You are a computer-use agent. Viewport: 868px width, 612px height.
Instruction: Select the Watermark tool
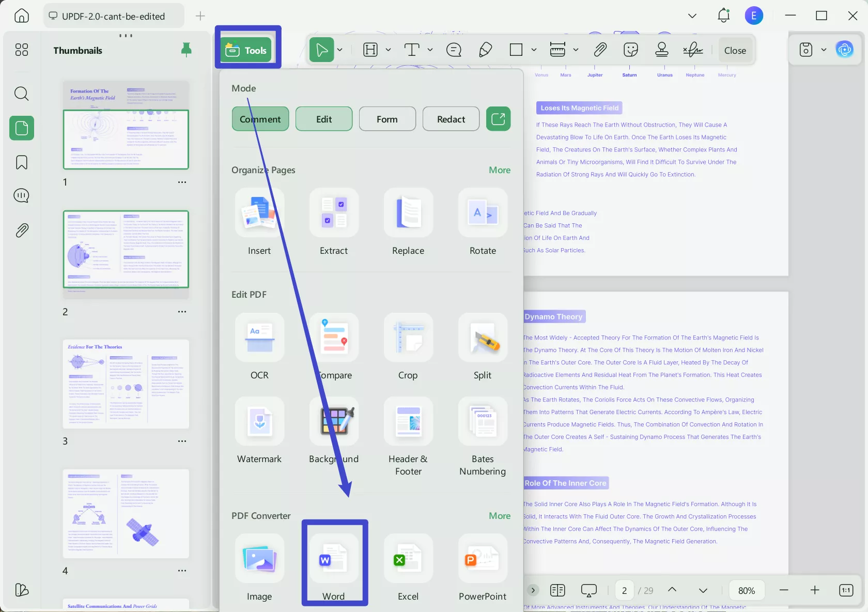(x=259, y=429)
